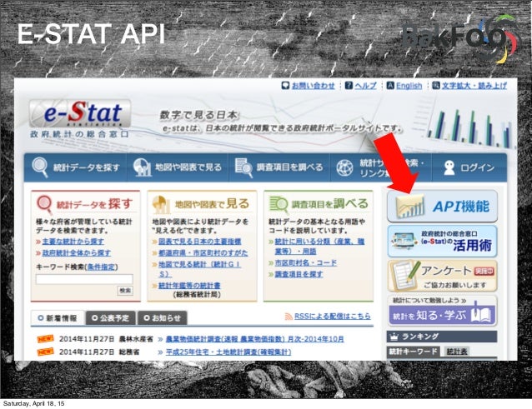The height and width of the screenshot is (409, 532).
Task: Open the 条件指定 search condition link
Action: [101, 267]
